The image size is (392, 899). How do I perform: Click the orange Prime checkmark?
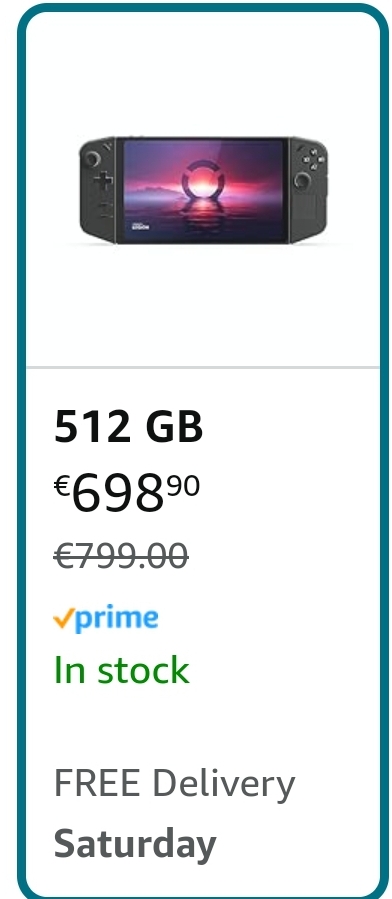click(x=64, y=618)
